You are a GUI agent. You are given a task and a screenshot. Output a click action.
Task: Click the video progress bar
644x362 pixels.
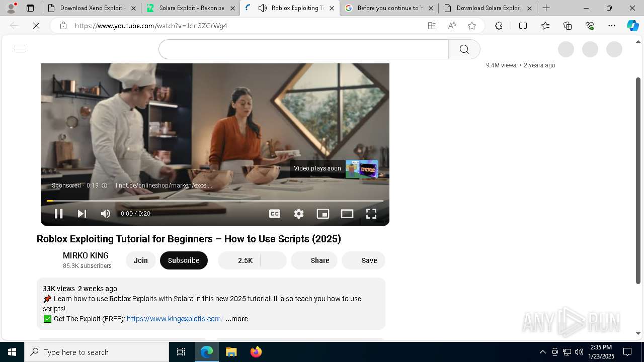pos(215,201)
